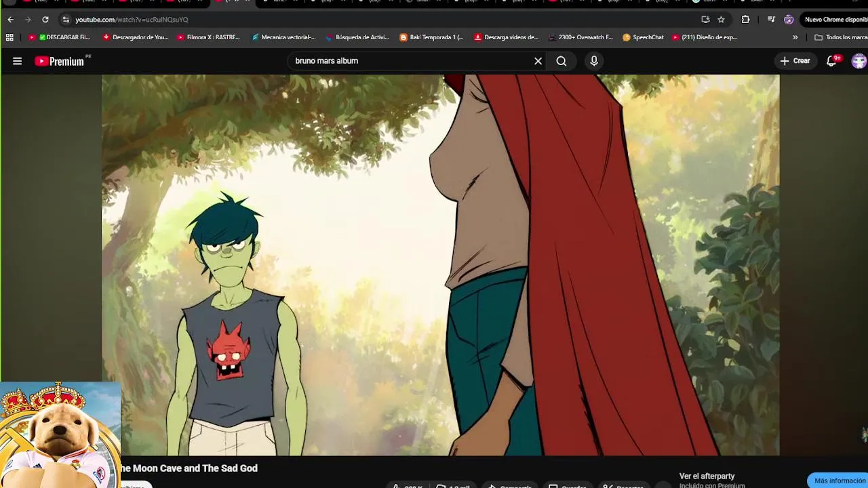Open the YouTube account avatar menu
This screenshot has height=488, width=868.
tap(859, 61)
